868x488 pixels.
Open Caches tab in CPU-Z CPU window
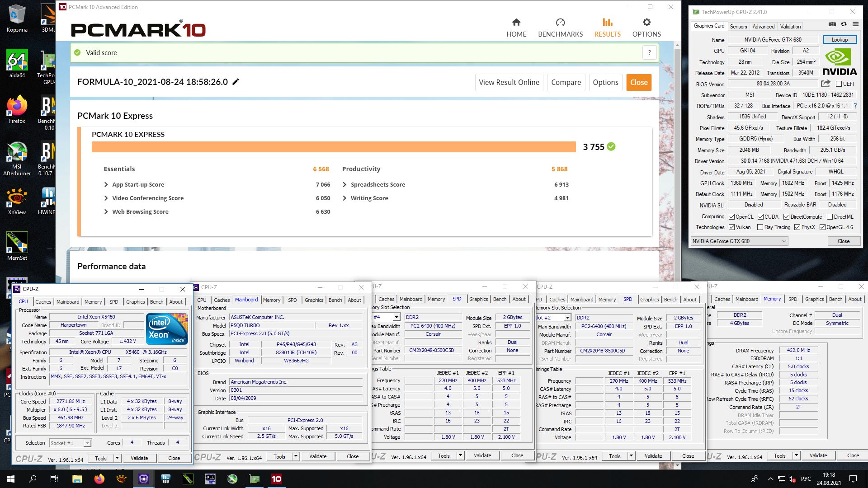pyautogui.click(x=43, y=302)
